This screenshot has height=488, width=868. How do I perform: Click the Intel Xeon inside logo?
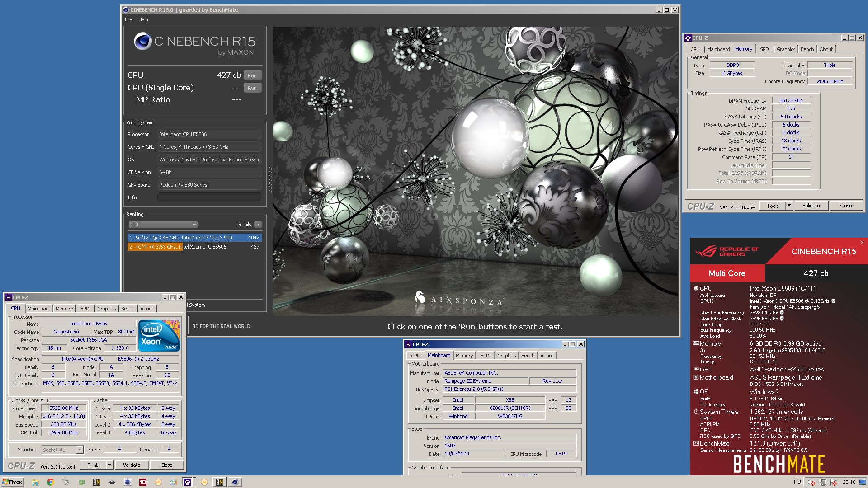[159, 336]
